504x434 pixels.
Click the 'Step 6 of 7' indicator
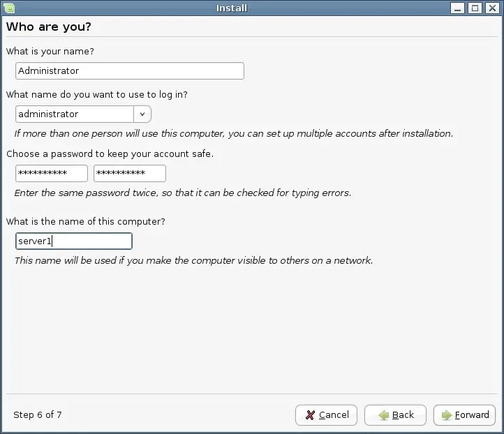point(37,414)
